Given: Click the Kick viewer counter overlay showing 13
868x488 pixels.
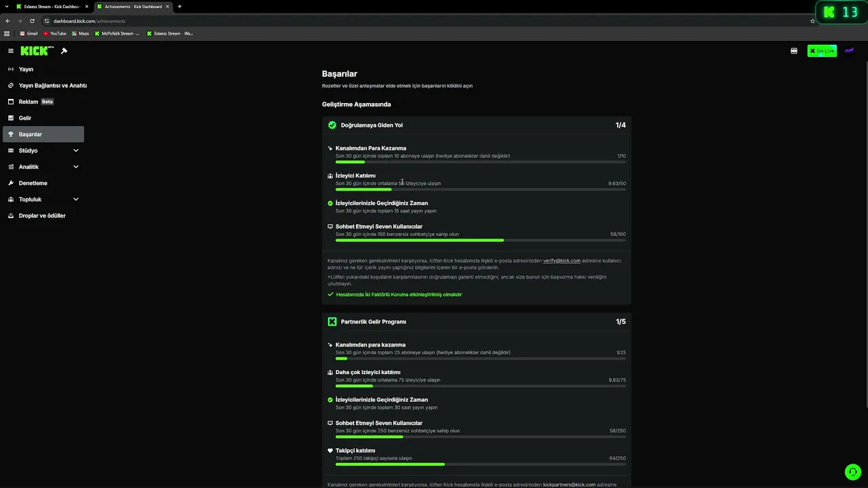Looking at the screenshot, I should click(840, 12).
